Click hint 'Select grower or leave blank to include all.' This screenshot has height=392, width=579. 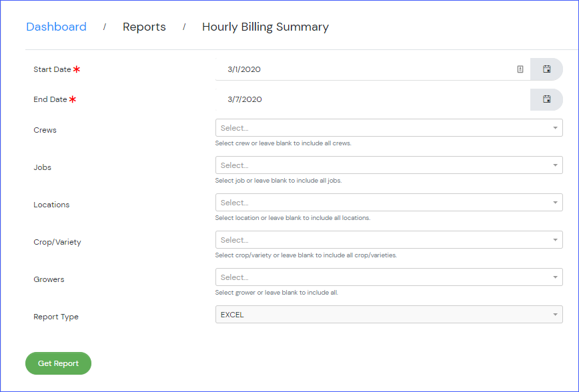click(x=277, y=293)
